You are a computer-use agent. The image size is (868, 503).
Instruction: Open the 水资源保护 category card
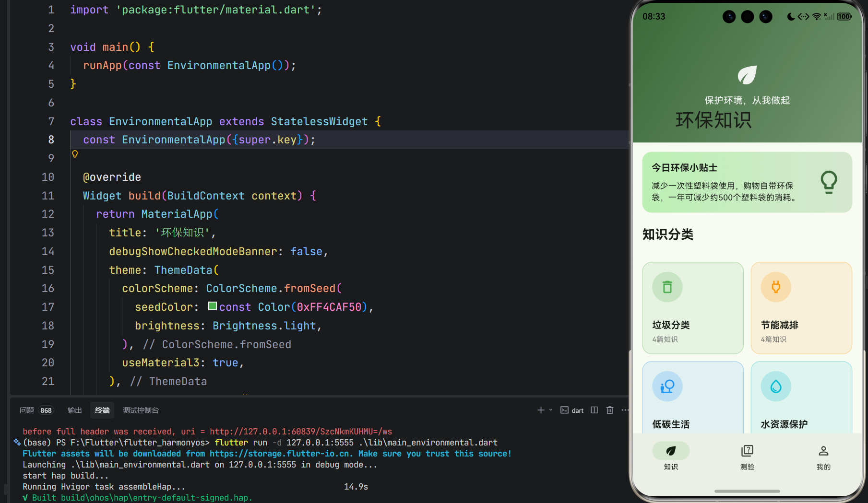click(x=801, y=398)
